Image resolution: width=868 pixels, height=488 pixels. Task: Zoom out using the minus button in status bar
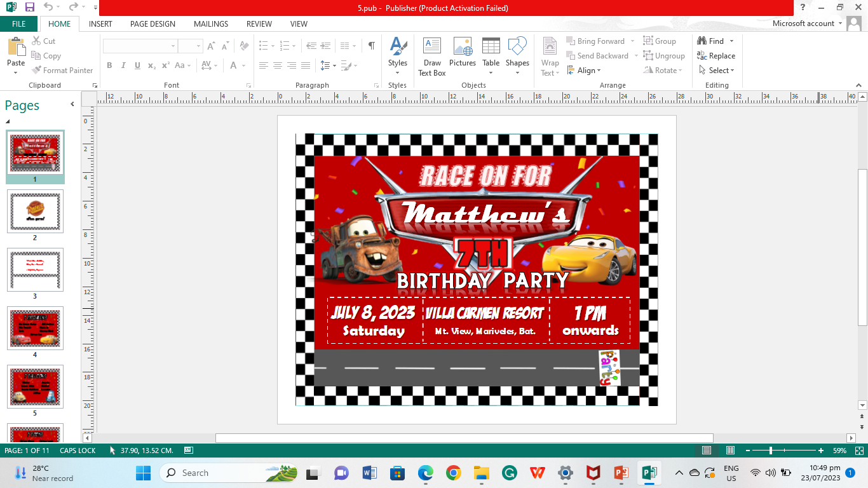click(747, 451)
